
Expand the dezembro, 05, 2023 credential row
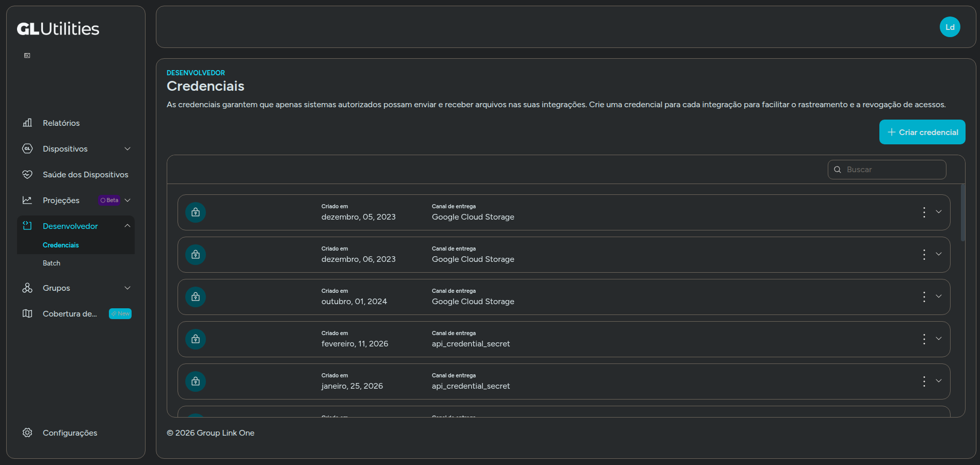[x=939, y=212]
